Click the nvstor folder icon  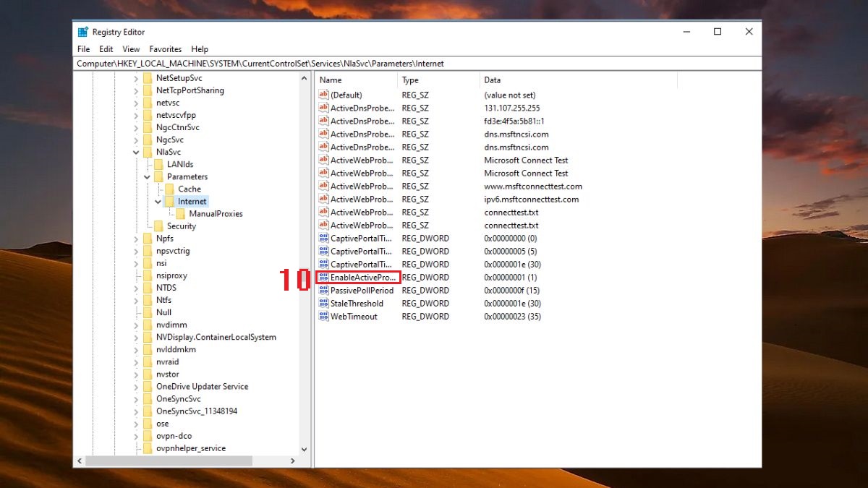pyautogui.click(x=148, y=374)
